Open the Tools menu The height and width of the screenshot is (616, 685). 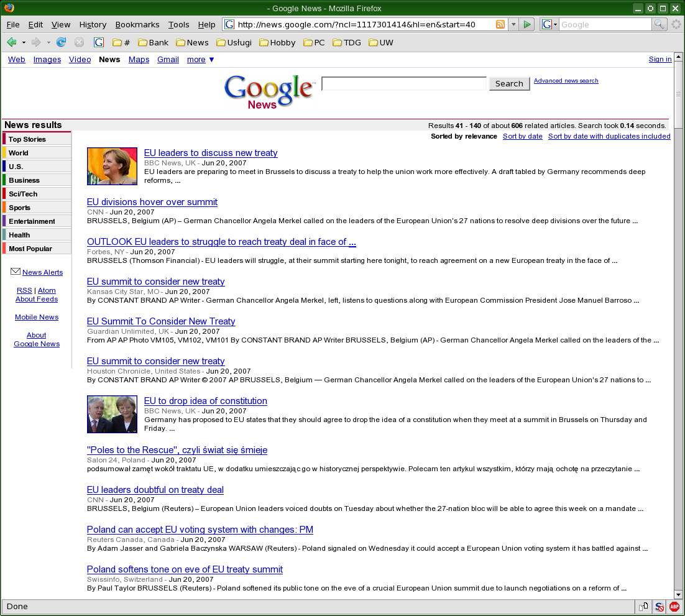[x=178, y=25]
